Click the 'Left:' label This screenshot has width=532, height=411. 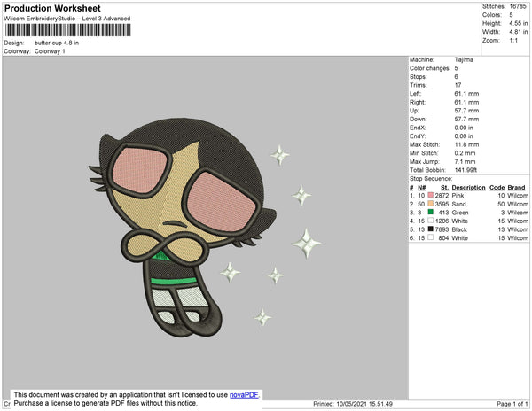[415, 94]
